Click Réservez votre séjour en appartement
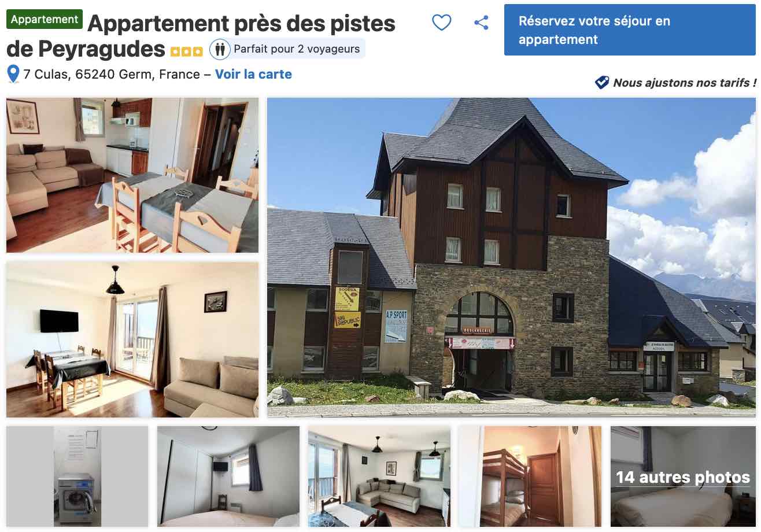Image resolution: width=761 pixels, height=532 pixels. point(630,30)
